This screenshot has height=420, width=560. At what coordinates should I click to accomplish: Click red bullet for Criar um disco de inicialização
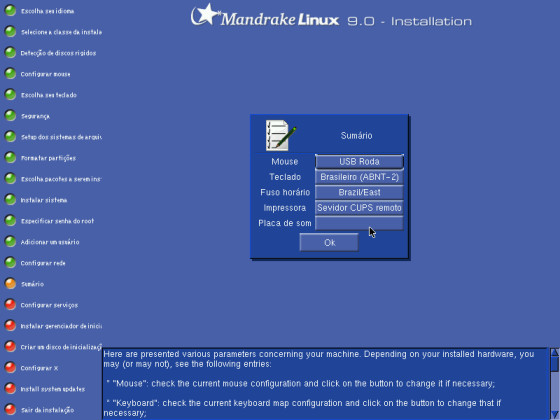click(10, 346)
